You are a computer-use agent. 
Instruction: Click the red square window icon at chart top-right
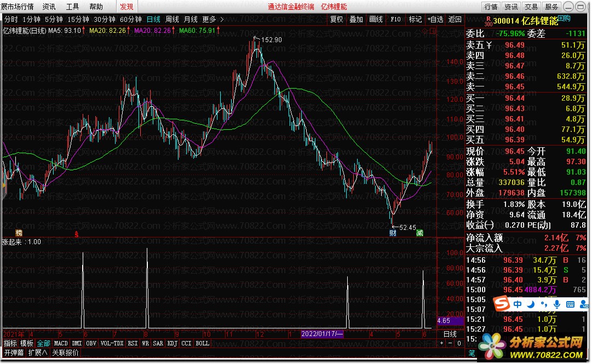pyautogui.click(x=433, y=31)
